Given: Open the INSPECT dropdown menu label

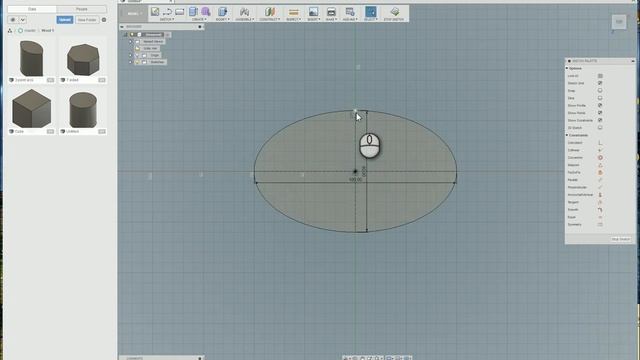Looking at the screenshot, I should pos(293,20).
